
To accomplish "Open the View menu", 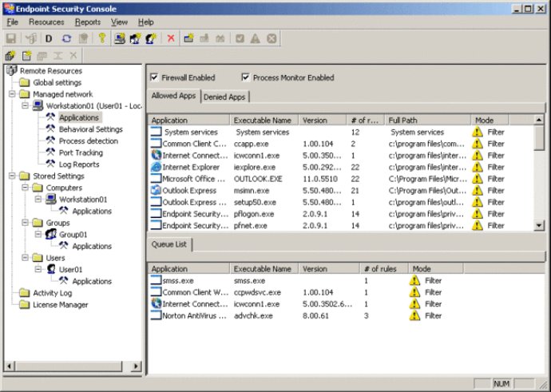I will tap(119, 22).
